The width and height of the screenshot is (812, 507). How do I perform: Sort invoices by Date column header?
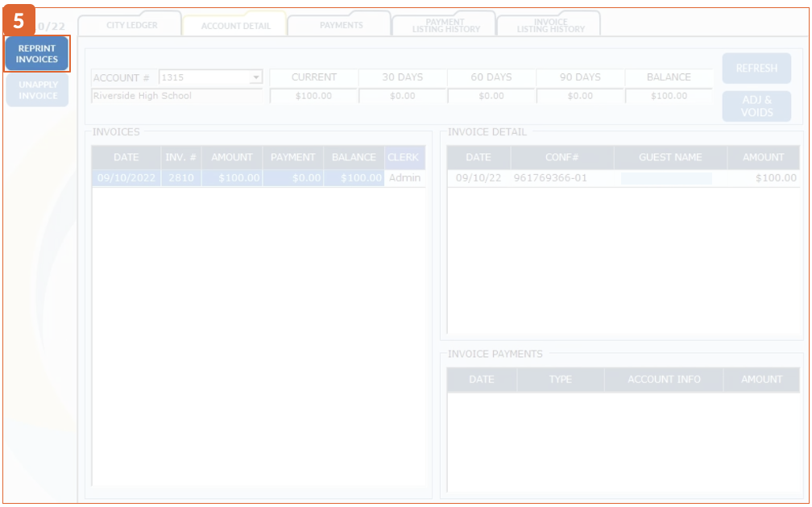126,157
